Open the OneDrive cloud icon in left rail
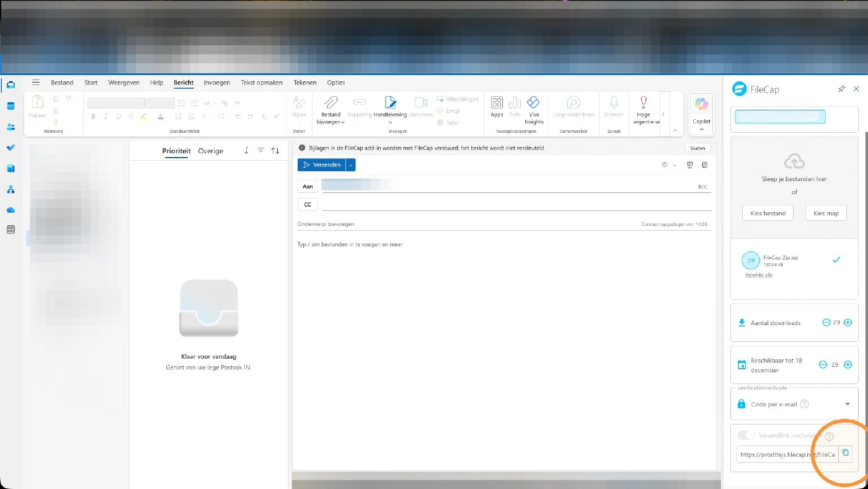Screen dimensions: 868x489 click(11, 210)
